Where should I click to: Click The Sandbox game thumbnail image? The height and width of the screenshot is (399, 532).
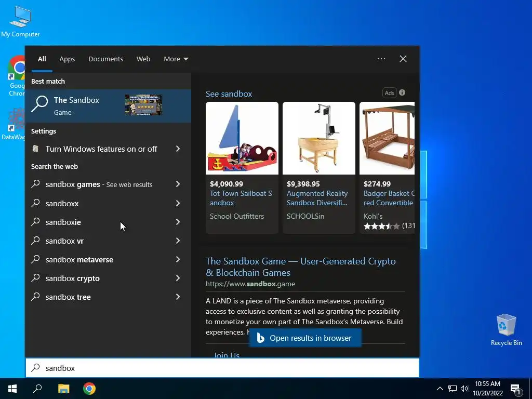pos(143,105)
